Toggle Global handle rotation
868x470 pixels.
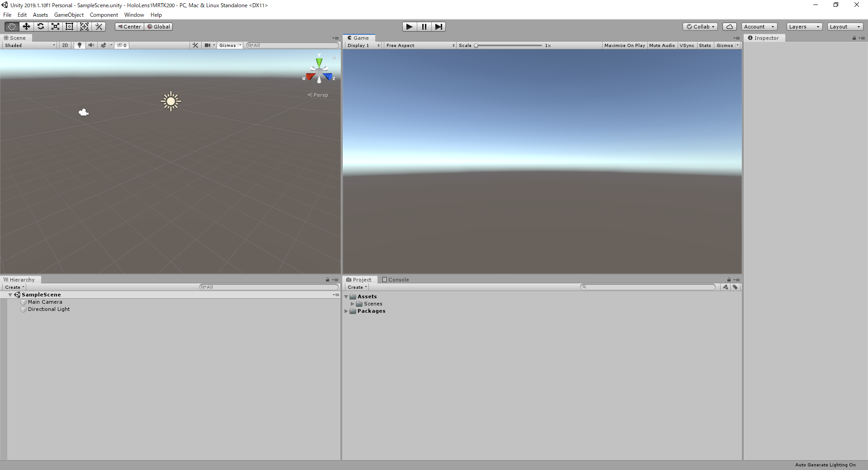point(159,27)
